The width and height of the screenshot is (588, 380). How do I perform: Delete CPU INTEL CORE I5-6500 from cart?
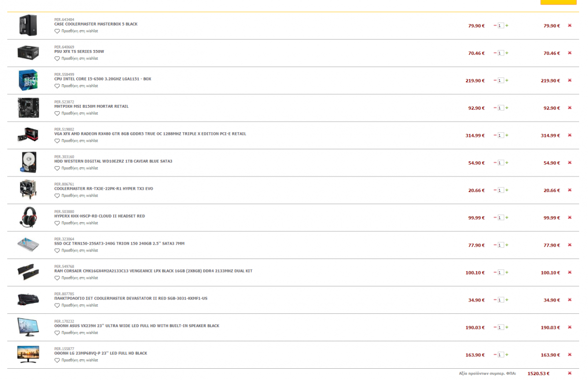coord(569,80)
